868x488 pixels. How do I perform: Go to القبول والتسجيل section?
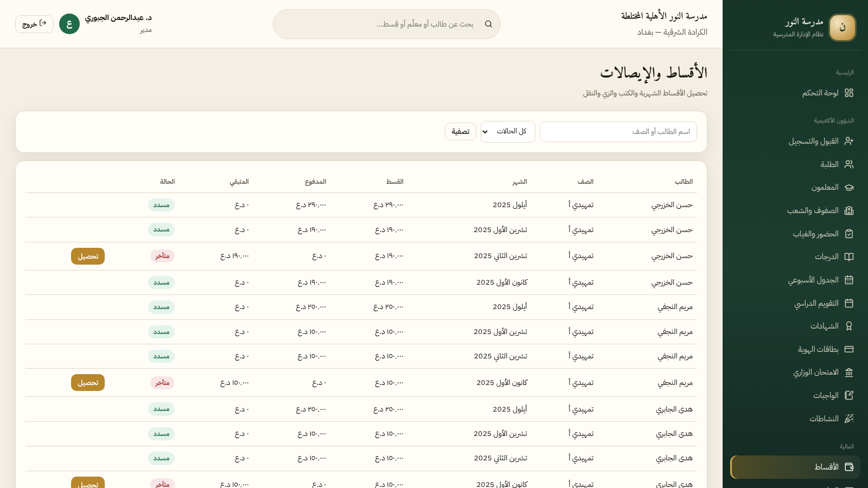(795, 141)
